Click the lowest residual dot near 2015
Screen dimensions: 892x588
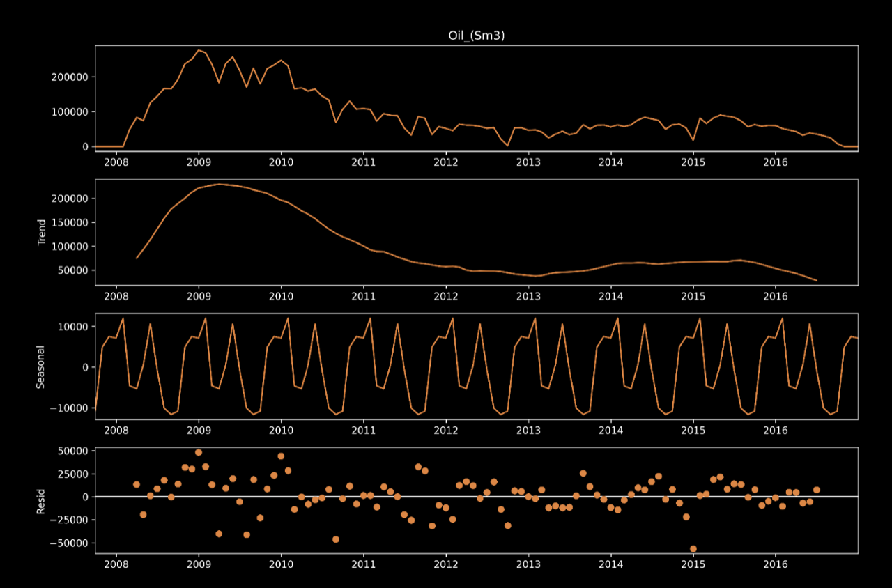[x=693, y=549]
